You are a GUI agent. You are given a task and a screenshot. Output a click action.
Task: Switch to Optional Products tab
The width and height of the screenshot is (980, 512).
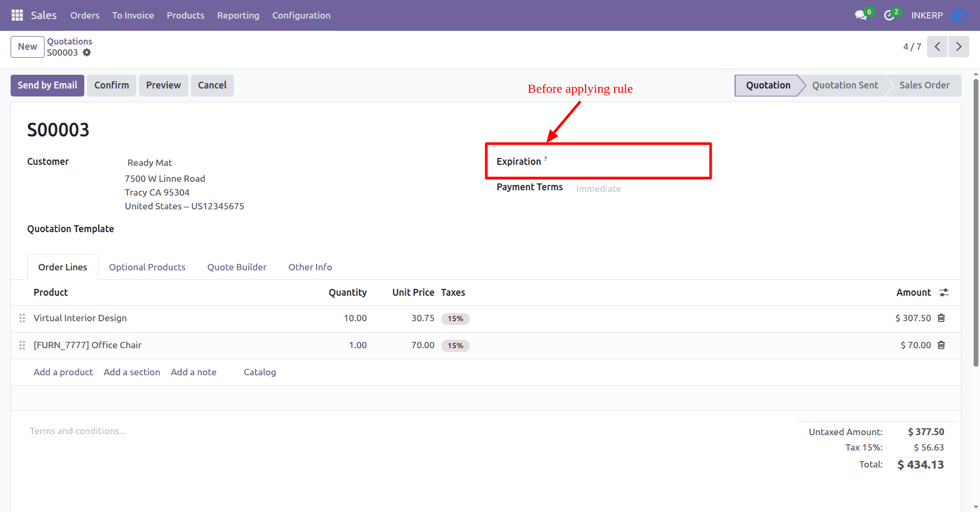point(147,267)
